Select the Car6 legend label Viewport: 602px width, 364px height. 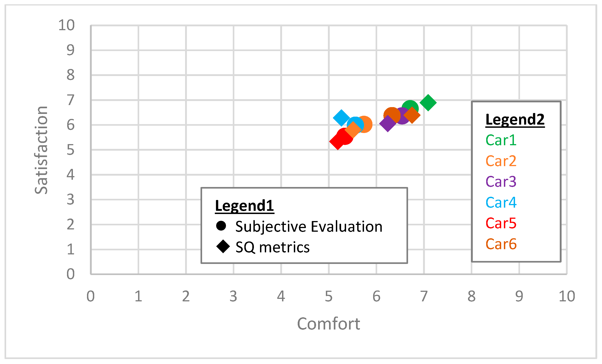(x=501, y=244)
